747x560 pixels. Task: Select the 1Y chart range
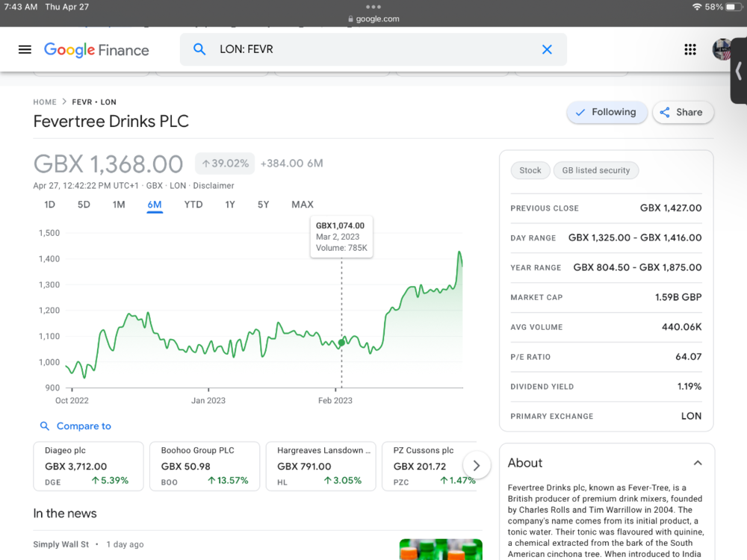click(230, 205)
